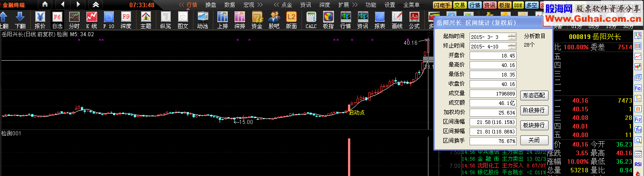The image size is (644, 176).
Task: Click the 开盘价 value field 18.45
Action: (x=494, y=56)
